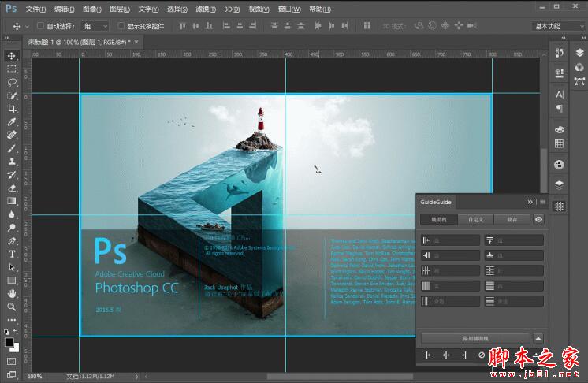588x383 pixels.
Task: Click align left edges icon
Action: click(226, 26)
